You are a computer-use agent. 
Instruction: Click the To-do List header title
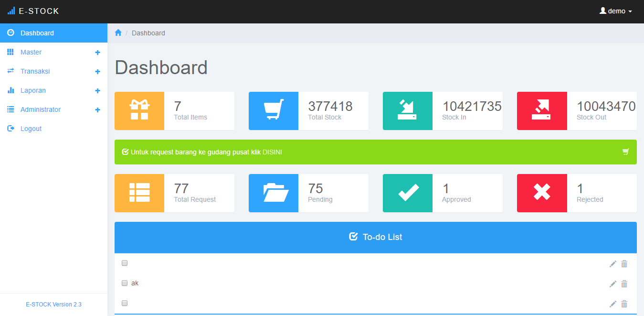point(382,237)
